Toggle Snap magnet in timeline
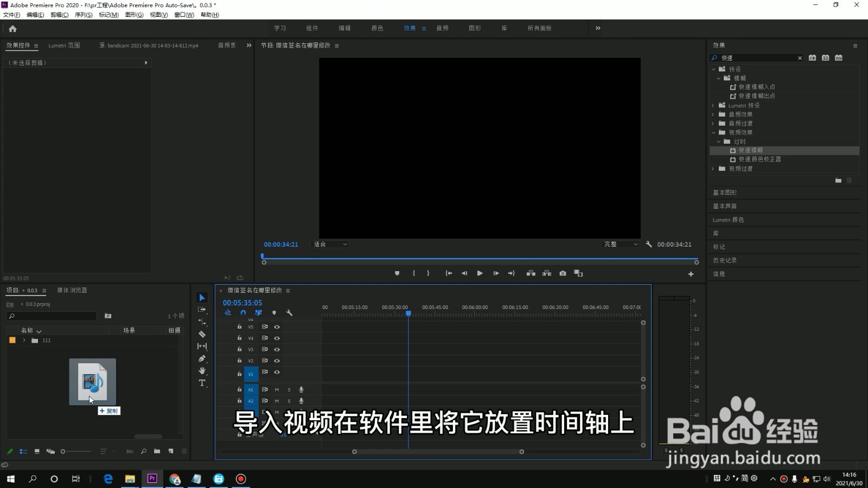The width and height of the screenshot is (868, 488). pyautogui.click(x=243, y=313)
